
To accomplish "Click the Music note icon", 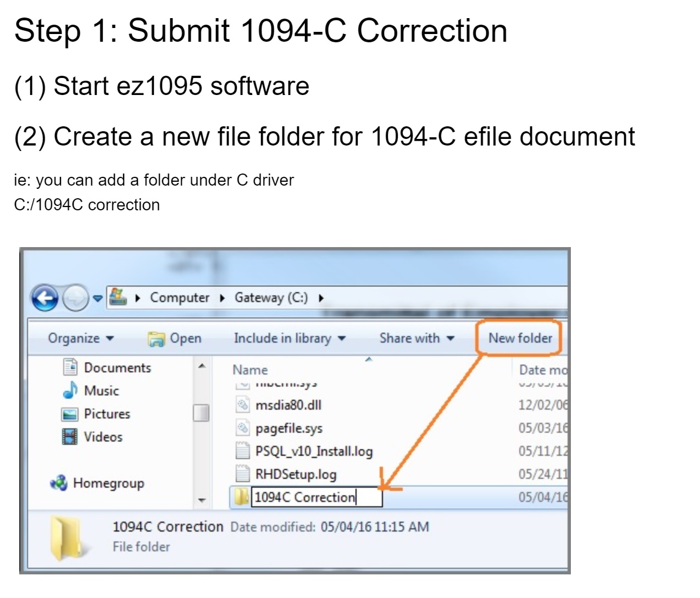I will (x=70, y=390).
